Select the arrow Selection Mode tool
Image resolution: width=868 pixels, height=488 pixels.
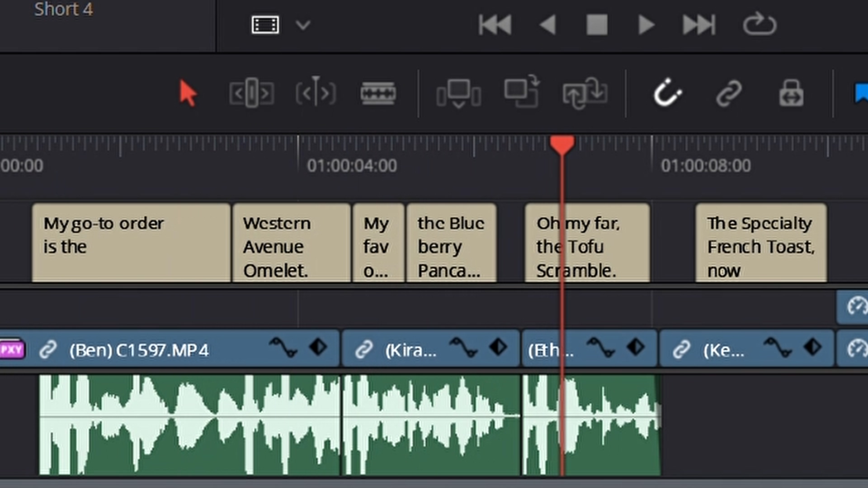tap(188, 93)
